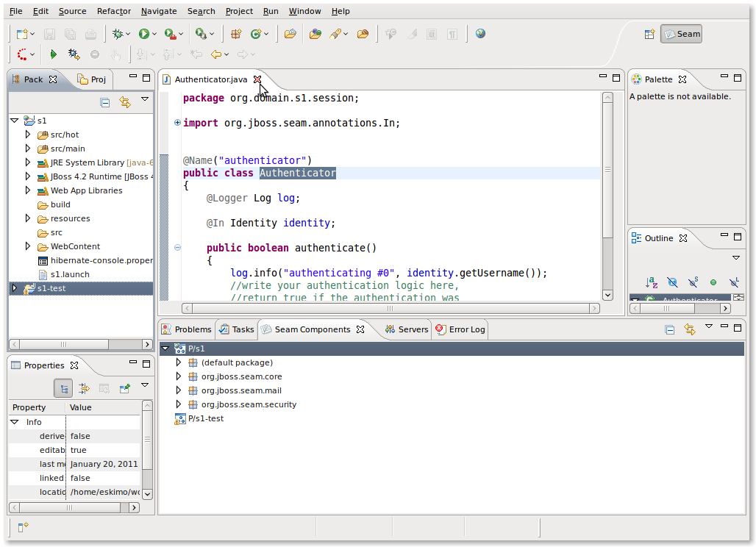Click the Debug bug icon in toolbar
Image resolution: width=756 pixels, height=547 pixels.
(118, 34)
